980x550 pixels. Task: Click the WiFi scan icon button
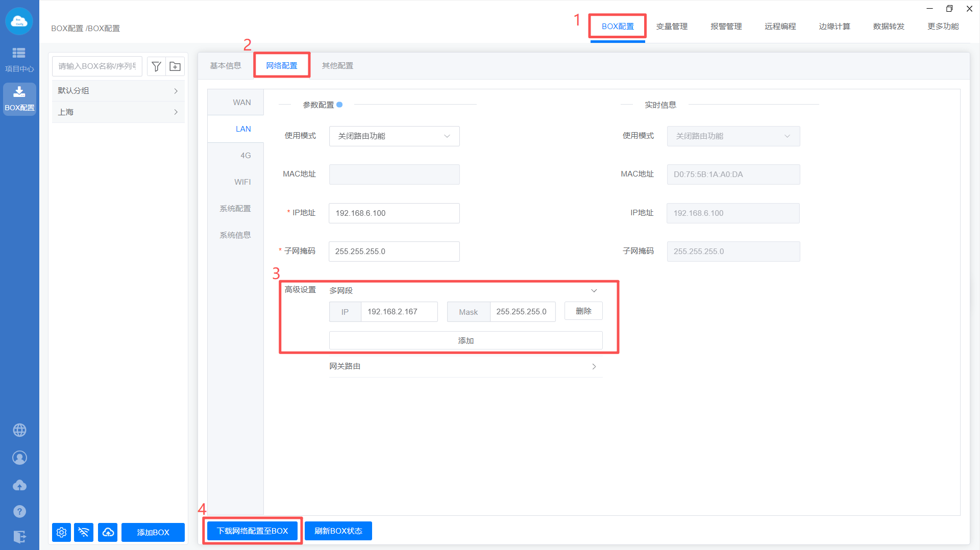pyautogui.click(x=84, y=532)
